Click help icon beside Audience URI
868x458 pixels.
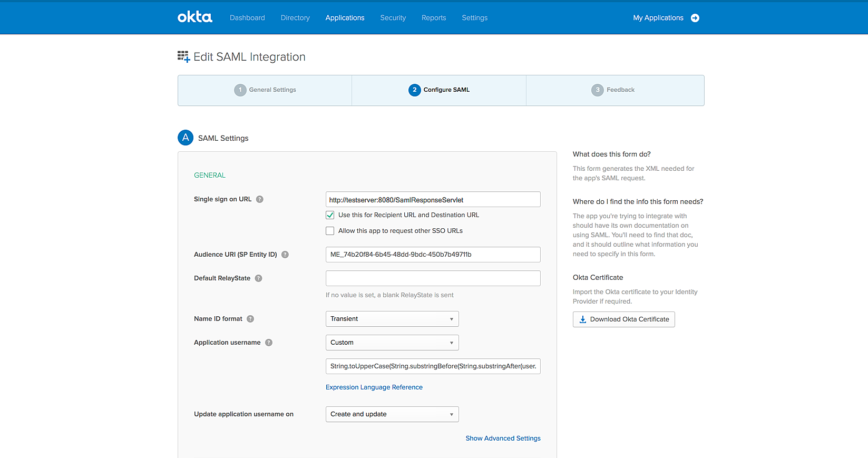tap(285, 255)
